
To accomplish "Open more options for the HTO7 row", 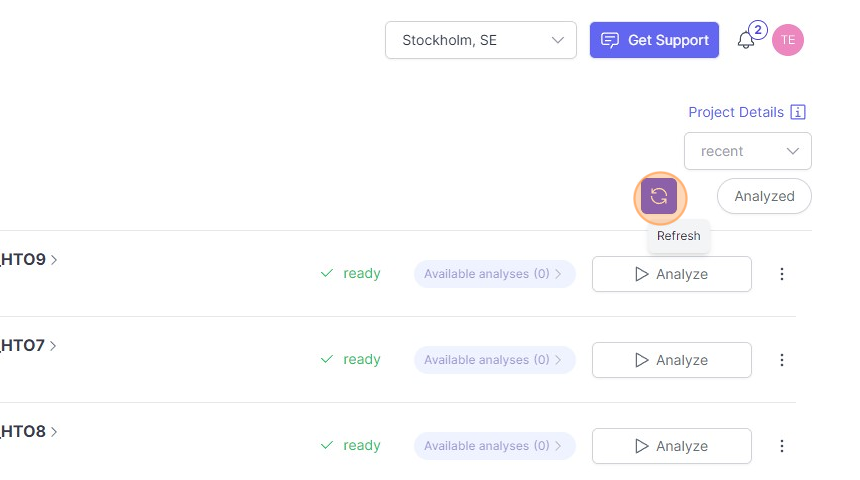I will [x=782, y=360].
